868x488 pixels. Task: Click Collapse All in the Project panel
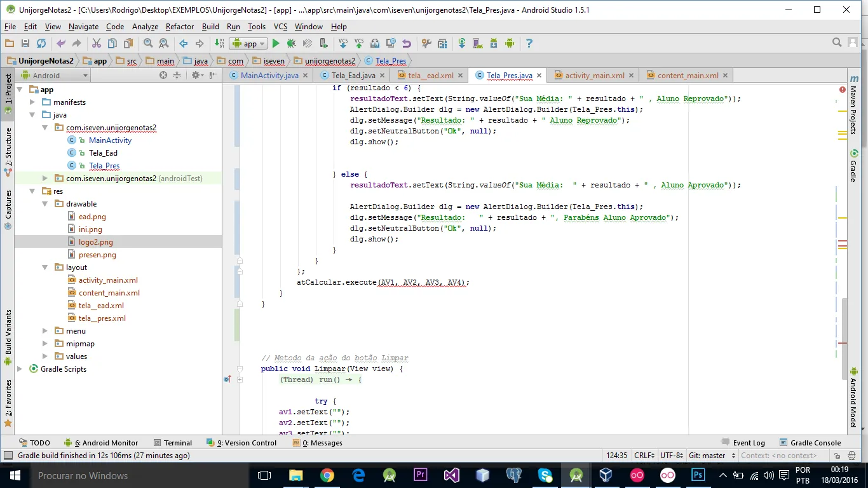(177, 75)
